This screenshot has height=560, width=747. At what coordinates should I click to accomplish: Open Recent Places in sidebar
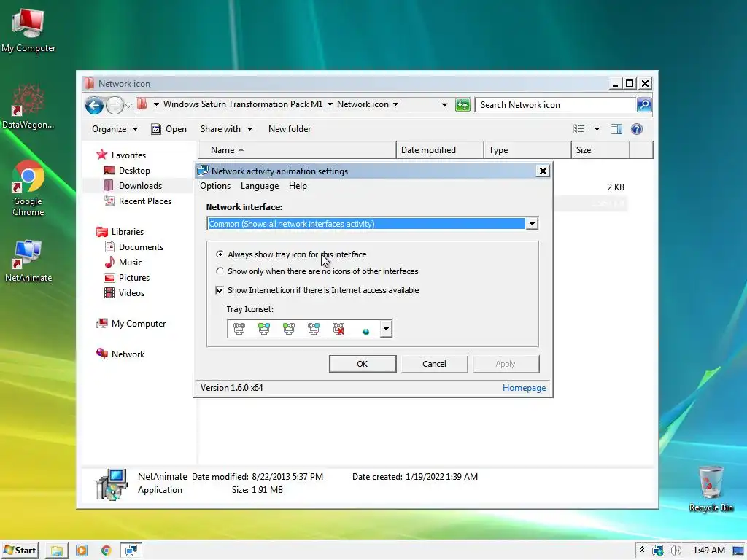click(145, 201)
